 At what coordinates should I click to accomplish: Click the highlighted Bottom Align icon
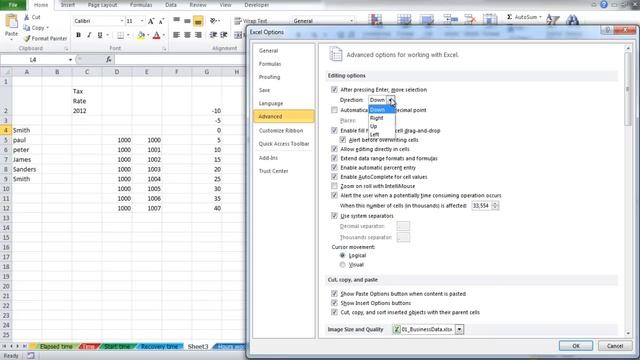(x=198, y=21)
